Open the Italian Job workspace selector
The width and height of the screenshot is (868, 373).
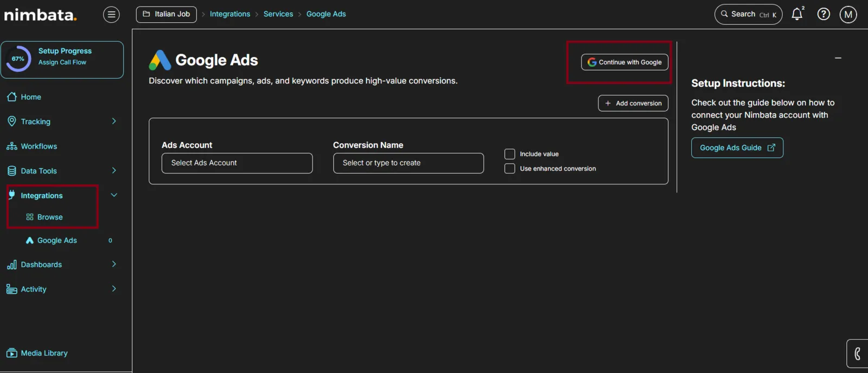[166, 14]
